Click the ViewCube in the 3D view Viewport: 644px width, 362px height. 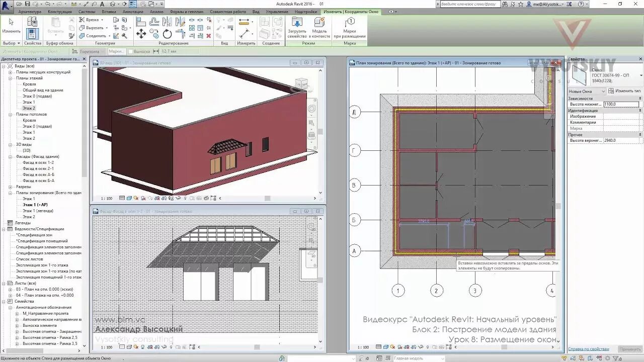302,83
